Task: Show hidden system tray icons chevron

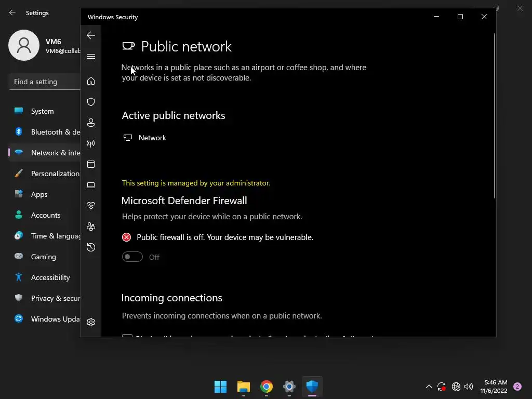Action: [x=429, y=387]
